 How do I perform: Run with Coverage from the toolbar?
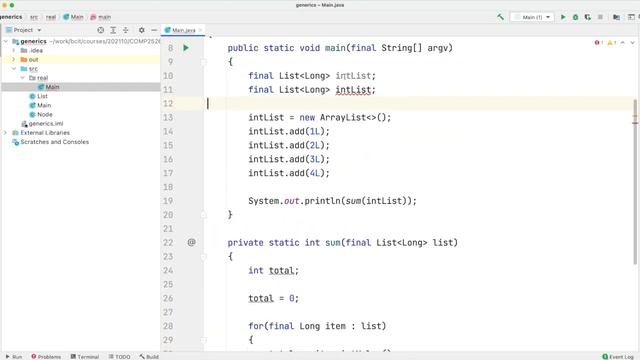click(587, 17)
